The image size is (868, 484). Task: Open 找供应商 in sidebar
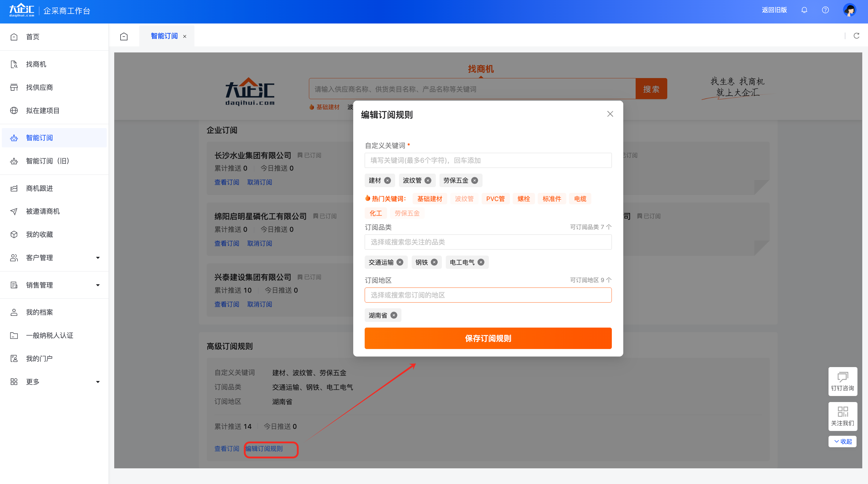[54, 87]
